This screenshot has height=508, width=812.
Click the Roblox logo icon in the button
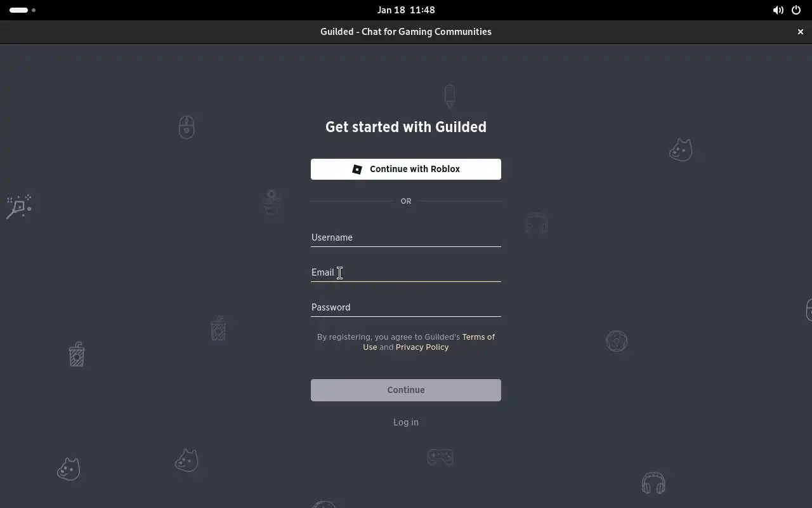pos(357,169)
